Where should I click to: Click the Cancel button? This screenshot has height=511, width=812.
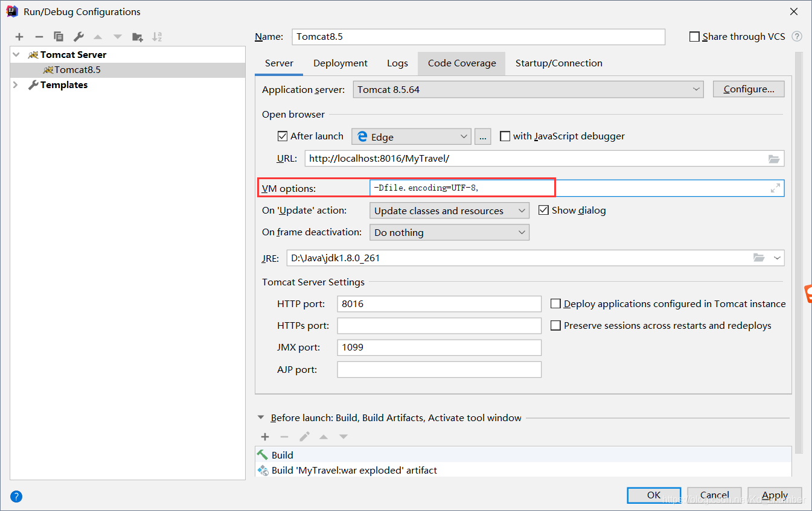[x=714, y=495]
